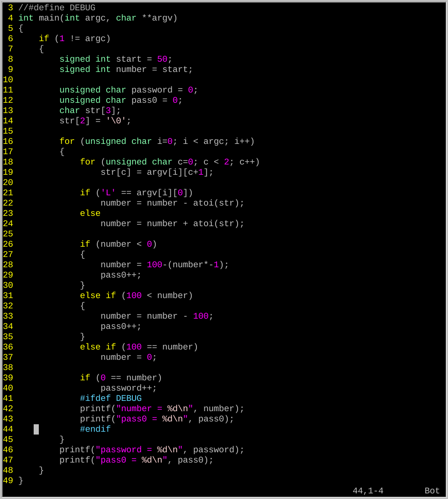
Task: Click the else keyword on line 23
Action: 90,214
